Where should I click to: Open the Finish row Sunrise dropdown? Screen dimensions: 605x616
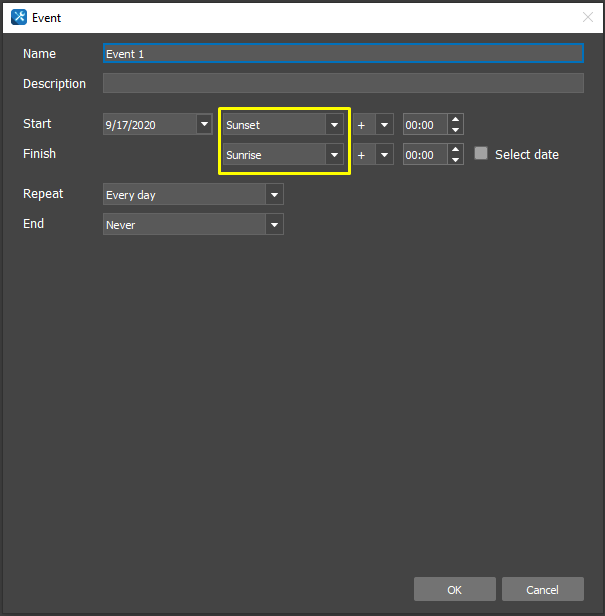pyautogui.click(x=334, y=155)
